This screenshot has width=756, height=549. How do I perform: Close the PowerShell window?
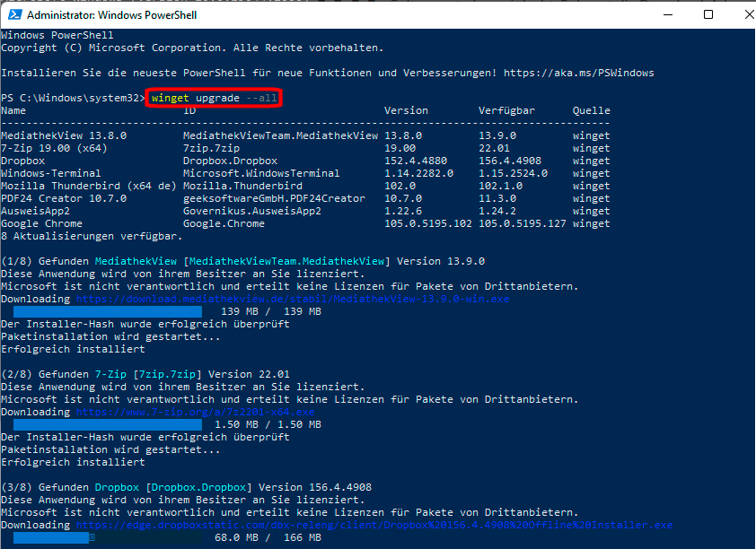pos(749,14)
